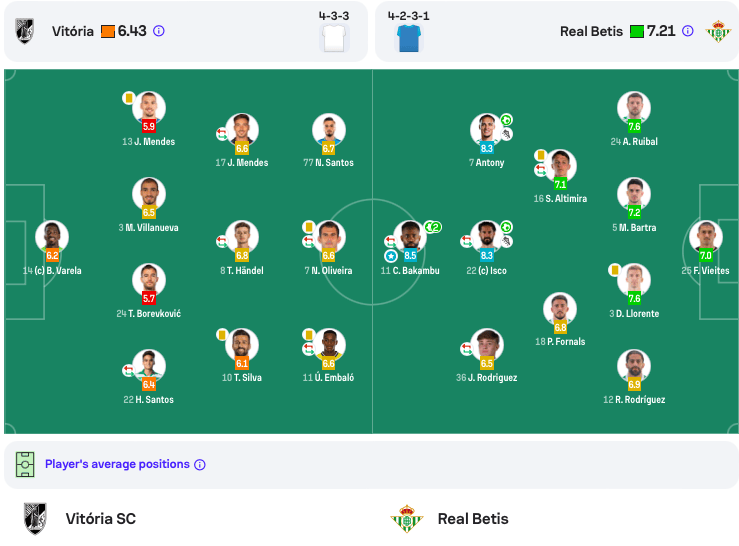Viewport: 739px width, 546px height.
Task: Click yellow card icon on D. Llorente
Action: click(x=614, y=270)
